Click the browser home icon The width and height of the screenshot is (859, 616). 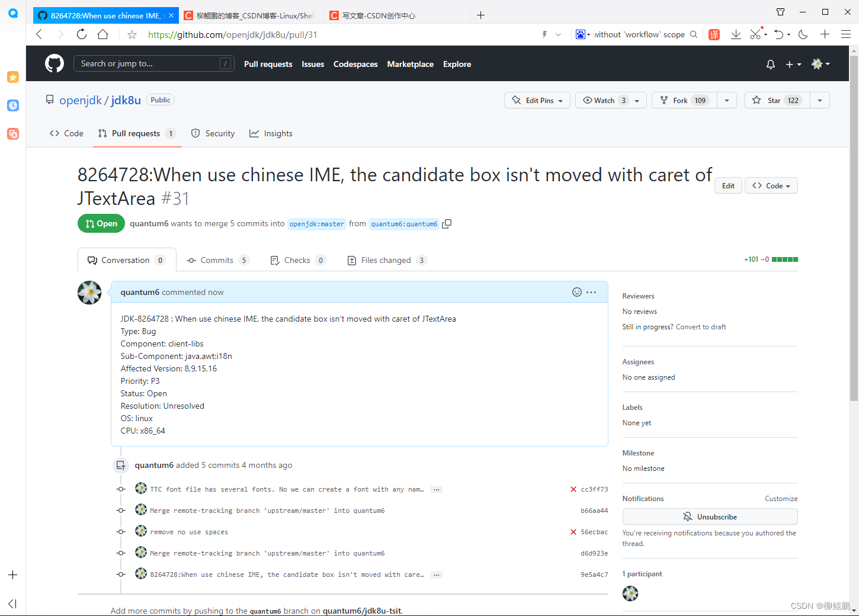(x=102, y=34)
